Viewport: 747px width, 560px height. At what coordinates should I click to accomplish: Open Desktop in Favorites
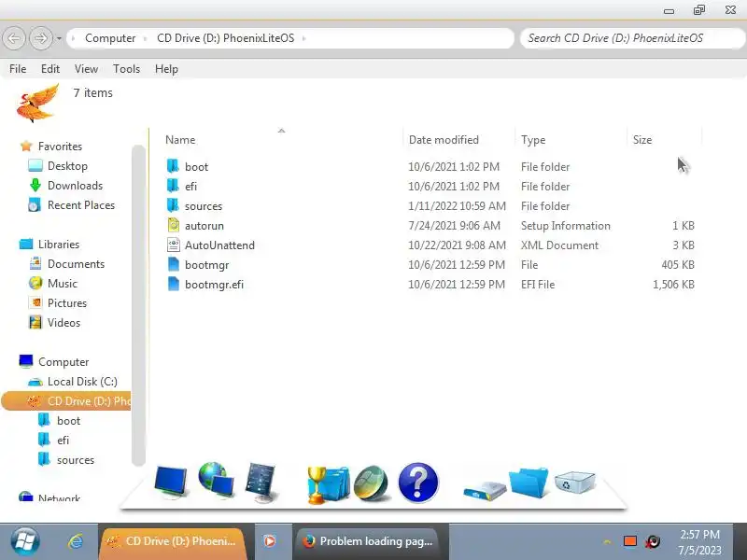pos(67,166)
